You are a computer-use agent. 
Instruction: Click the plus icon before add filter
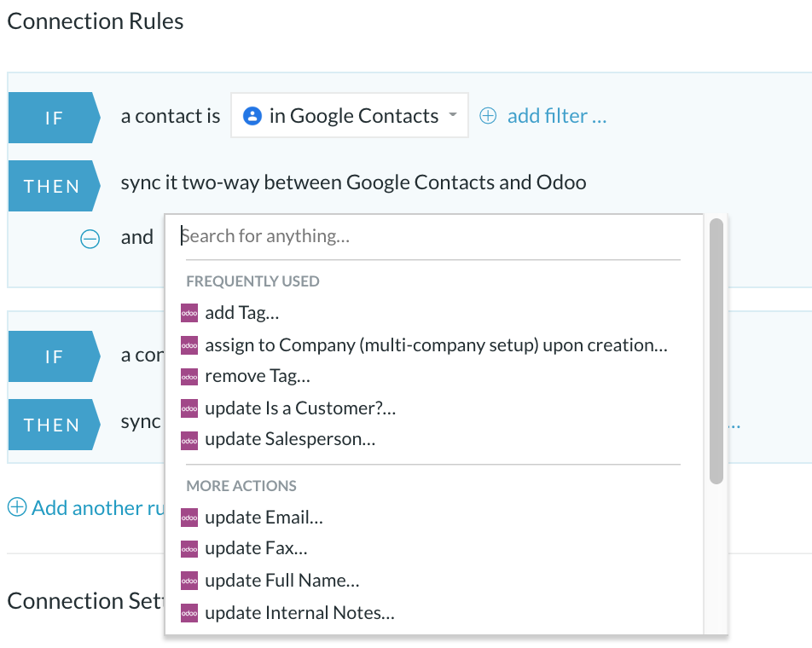487,116
